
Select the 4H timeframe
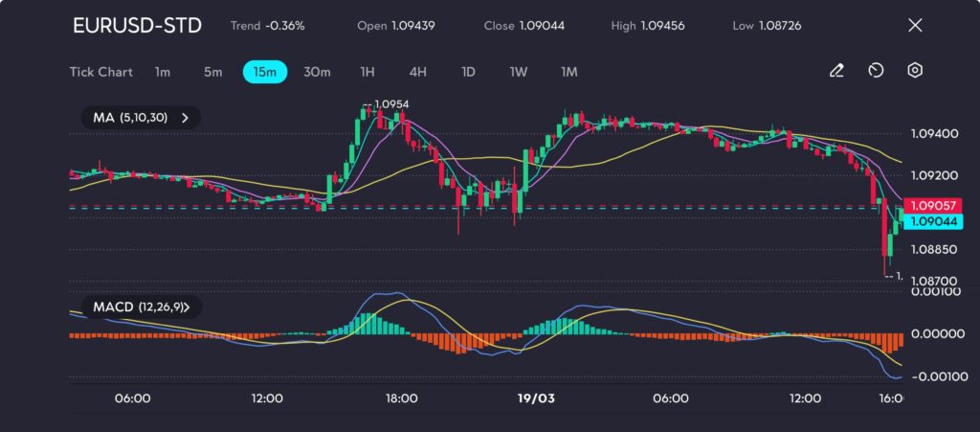[x=417, y=72]
